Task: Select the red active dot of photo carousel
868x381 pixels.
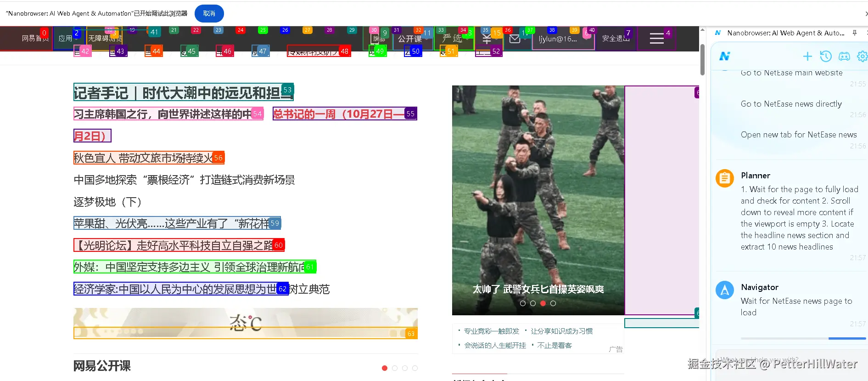Action: point(543,303)
